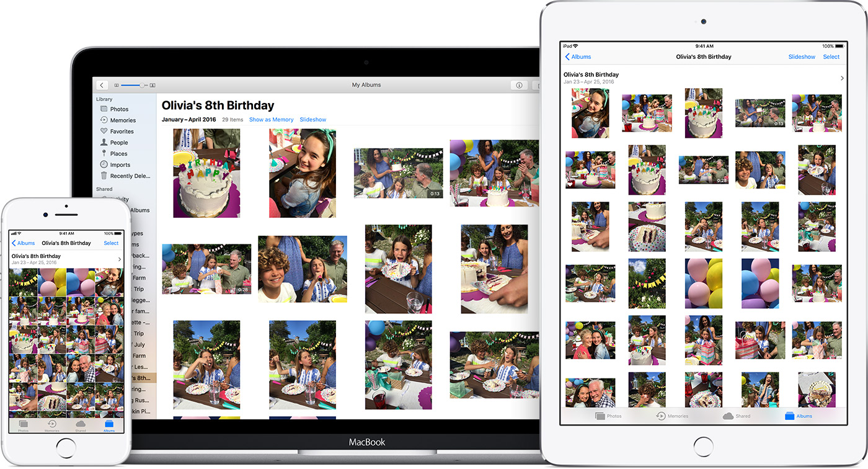This screenshot has width=868, height=469.
Task: Click the Photos icon in MacBook sidebar
Action: pos(104,109)
